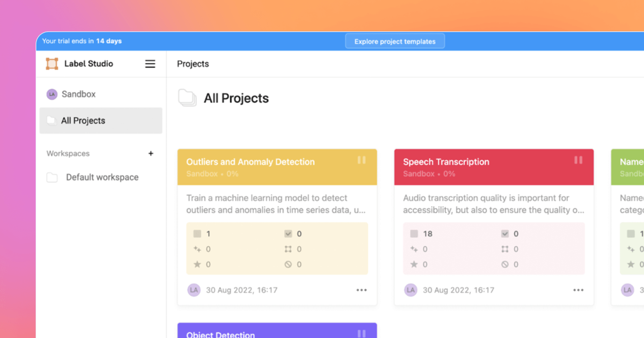Viewport: 644px width, 338px height.
Task: Click the pause icon on Speech Transcription card
Action: [578, 160]
